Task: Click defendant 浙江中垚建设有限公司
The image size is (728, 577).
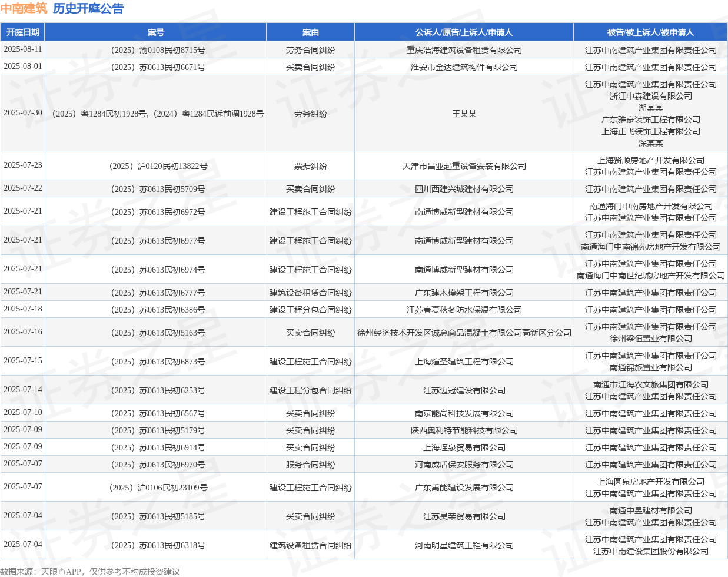Action: click(651, 96)
